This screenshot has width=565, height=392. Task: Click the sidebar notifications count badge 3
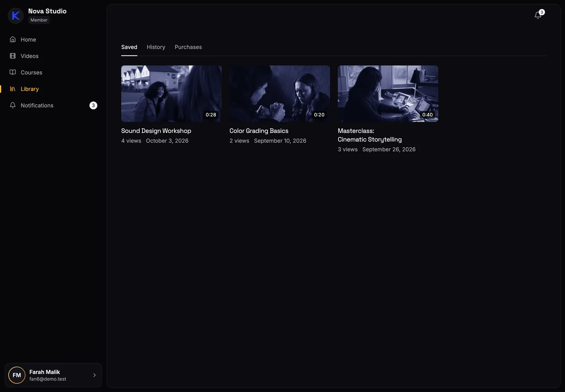(93, 105)
